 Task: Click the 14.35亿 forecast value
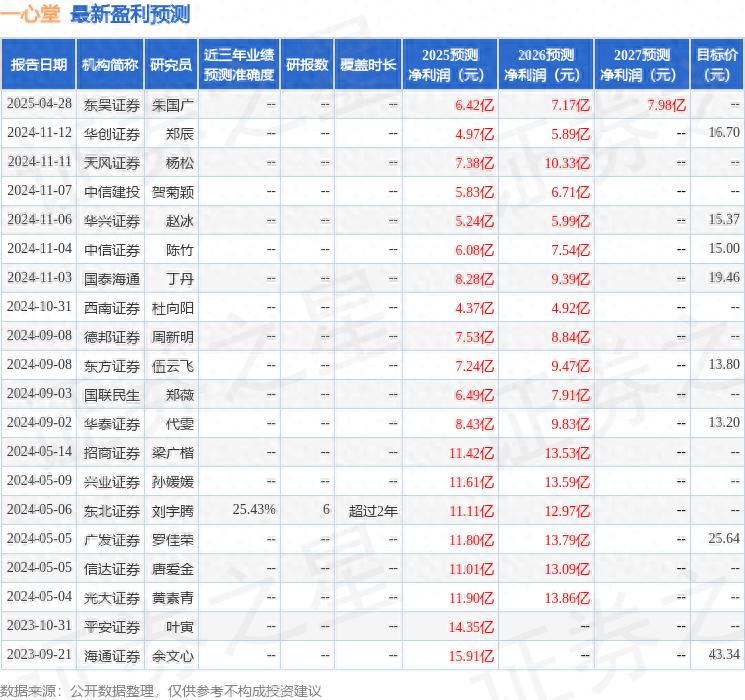tap(471, 627)
